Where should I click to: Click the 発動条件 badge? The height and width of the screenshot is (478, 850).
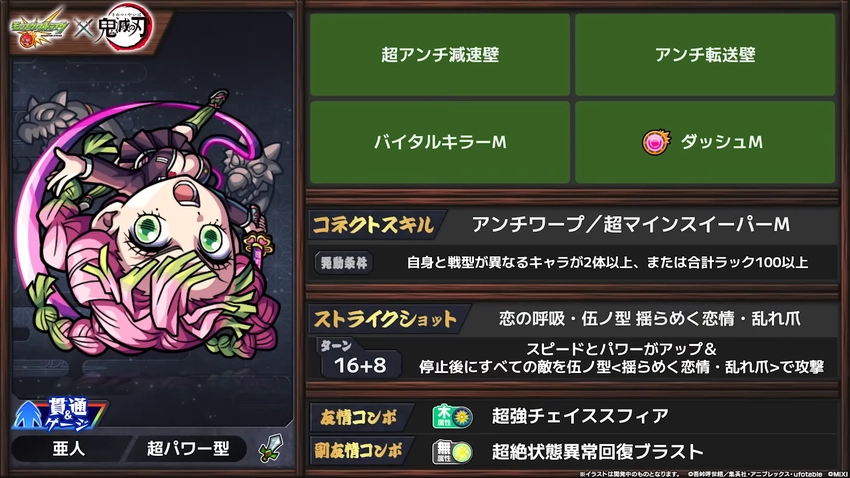(x=344, y=263)
